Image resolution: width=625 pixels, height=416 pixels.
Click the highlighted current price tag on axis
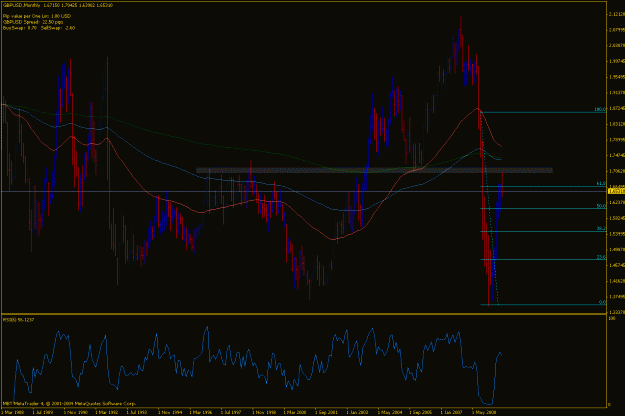click(x=616, y=191)
